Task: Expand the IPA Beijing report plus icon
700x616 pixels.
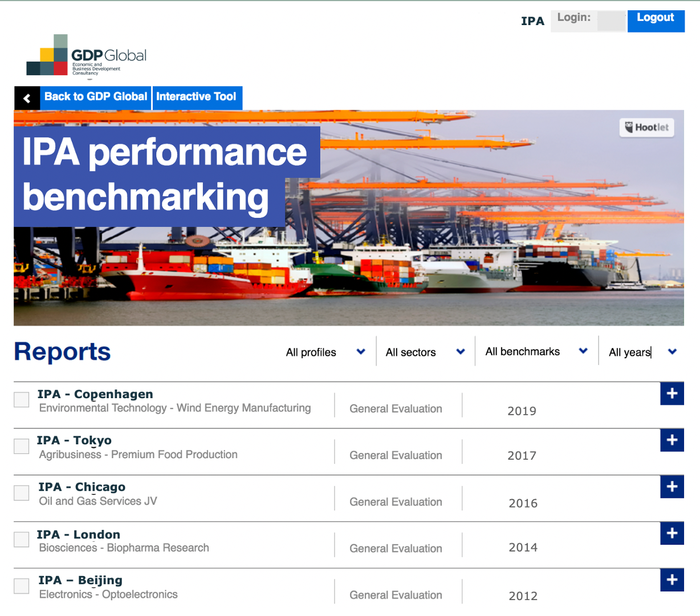Action: coord(671,580)
